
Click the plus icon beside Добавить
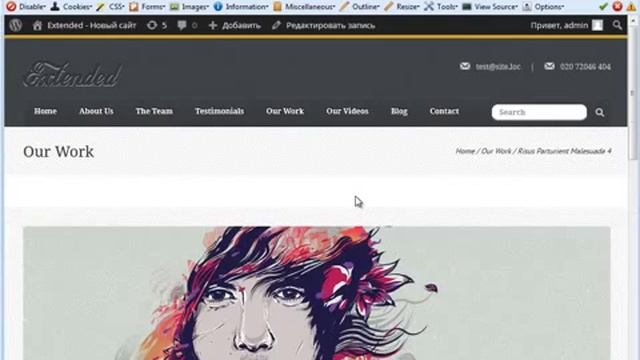pos(213,25)
